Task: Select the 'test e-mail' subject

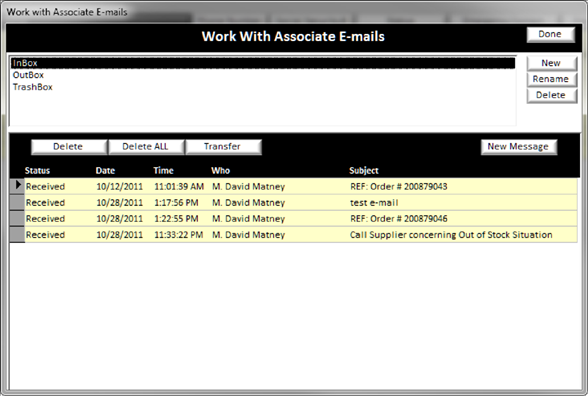Action: pos(374,203)
